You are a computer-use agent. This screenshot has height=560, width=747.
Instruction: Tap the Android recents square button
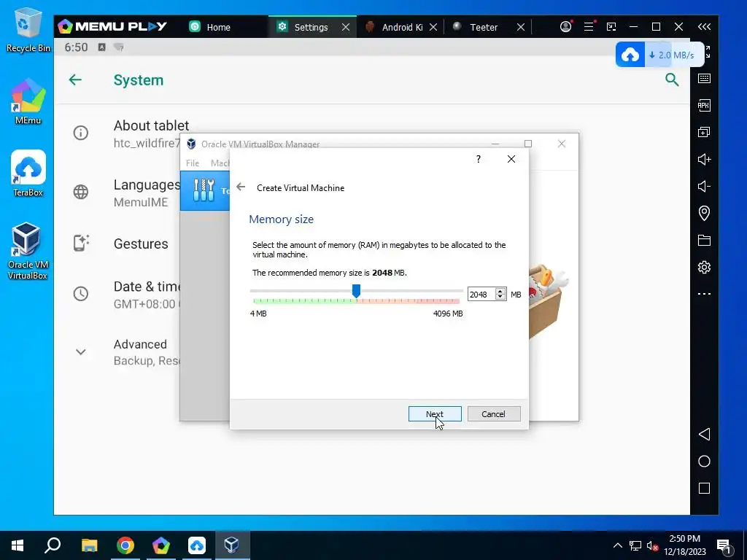704,488
